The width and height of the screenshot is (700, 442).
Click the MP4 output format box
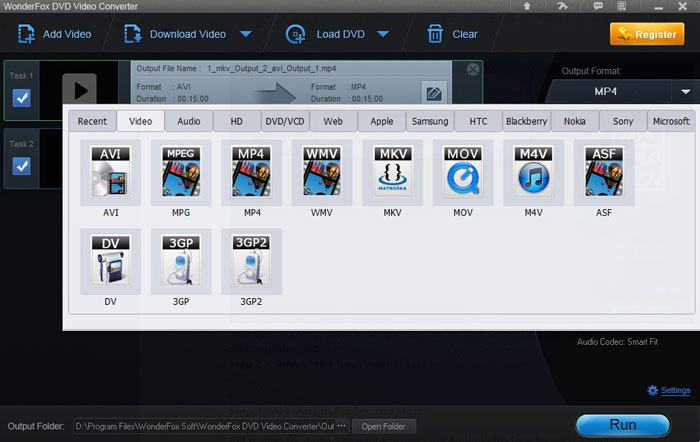[x=609, y=92]
